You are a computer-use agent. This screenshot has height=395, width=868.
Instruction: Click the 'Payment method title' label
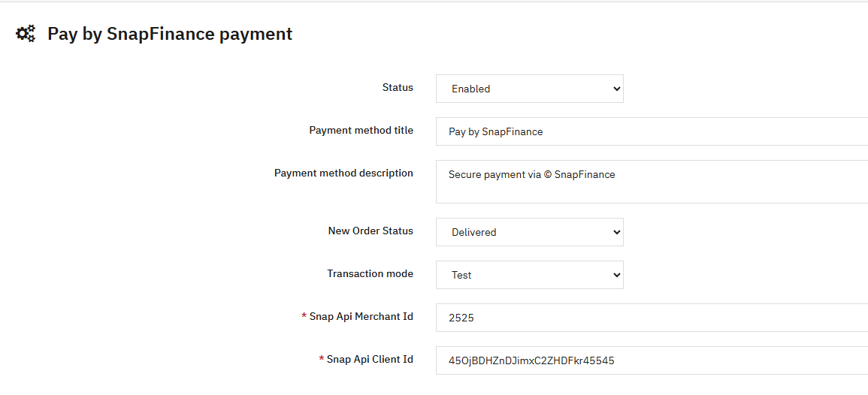point(361,131)
